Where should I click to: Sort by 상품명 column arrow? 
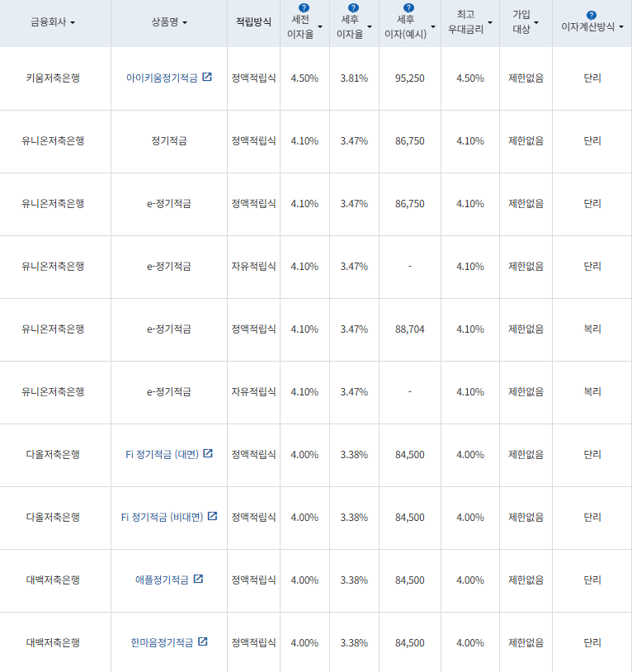click(x=185, y=23)
